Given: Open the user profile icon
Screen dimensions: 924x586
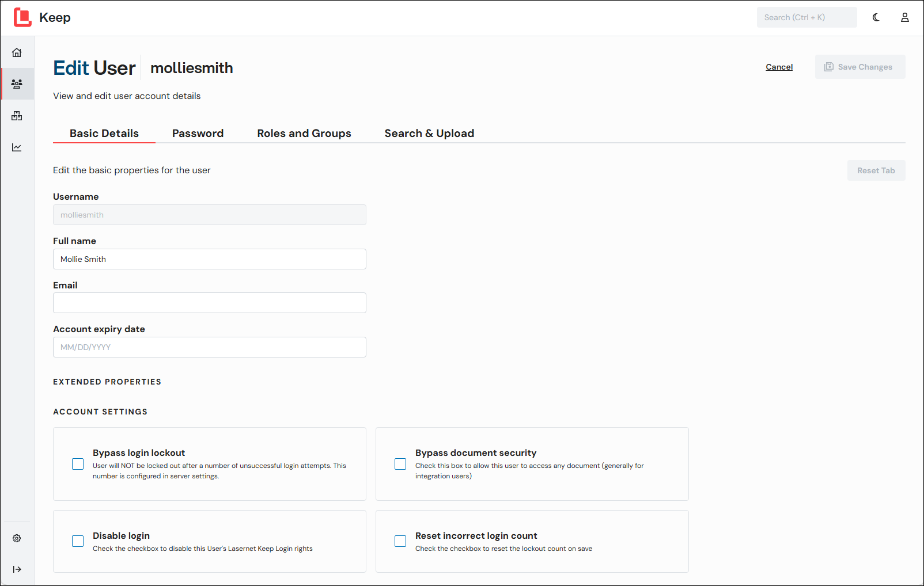Looking at the screenshot, I should 905,17.
